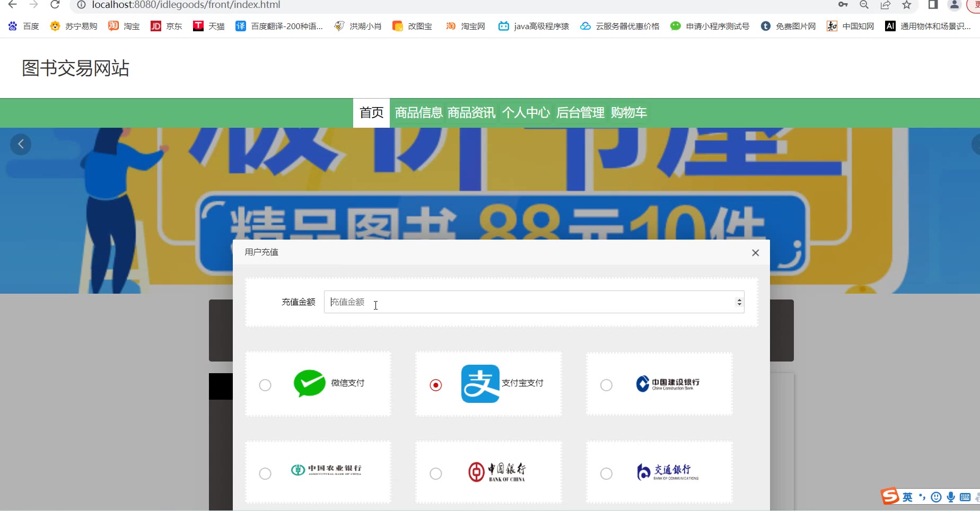Open the 商品资讯 navigation tab
Screen dimensions: 980x511
click(x=471, y=113)
